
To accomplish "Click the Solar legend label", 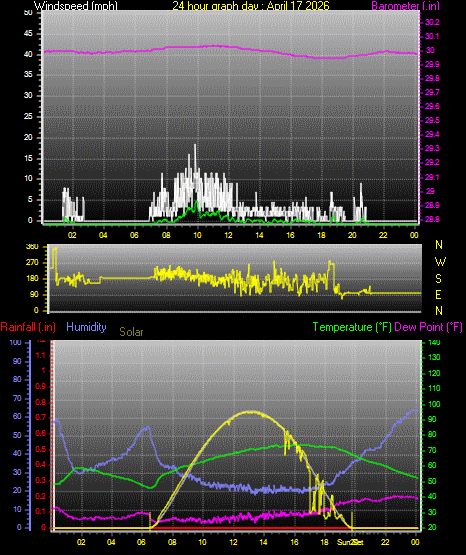I will [131, 332].
